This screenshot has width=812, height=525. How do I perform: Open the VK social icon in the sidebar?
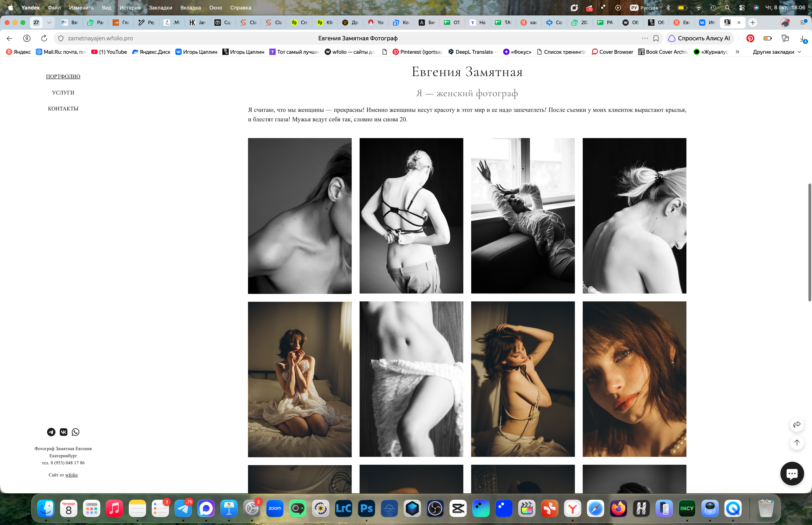tap(63, 432)
